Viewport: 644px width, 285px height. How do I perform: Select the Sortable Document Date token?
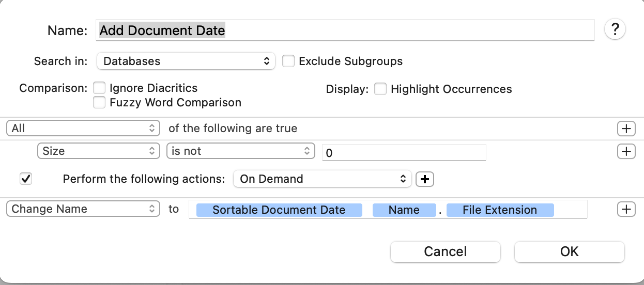point(279,210)
